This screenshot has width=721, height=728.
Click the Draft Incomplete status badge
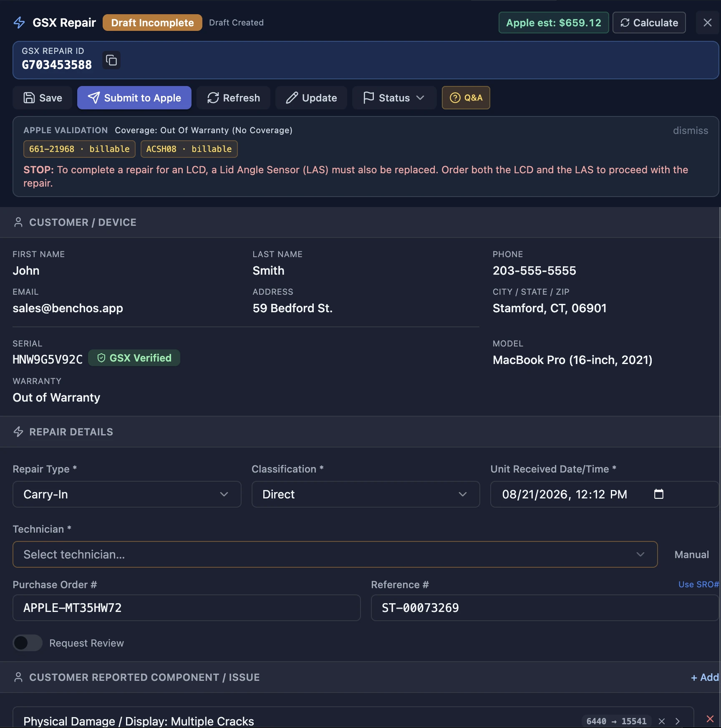point(152,23)
